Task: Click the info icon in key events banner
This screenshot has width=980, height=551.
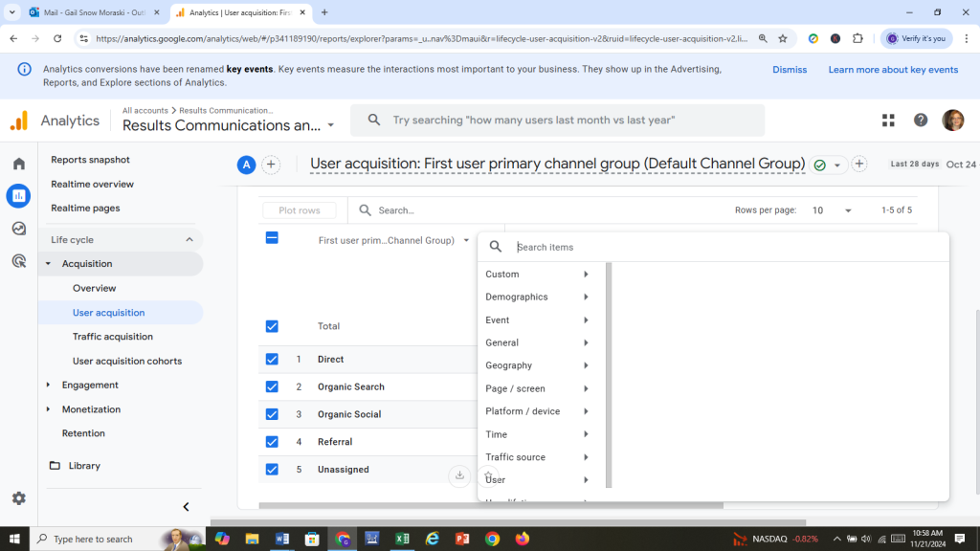Action: (x=24, y=69)
